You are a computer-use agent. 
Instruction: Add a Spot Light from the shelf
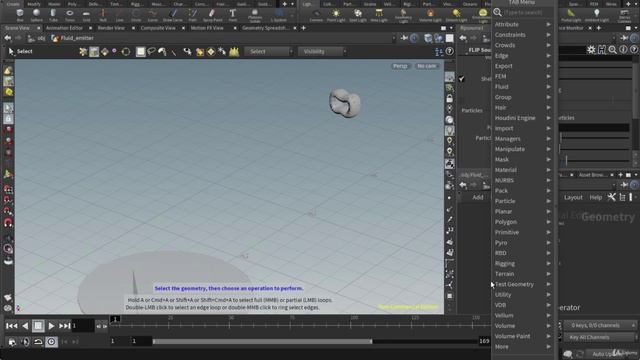358,15
